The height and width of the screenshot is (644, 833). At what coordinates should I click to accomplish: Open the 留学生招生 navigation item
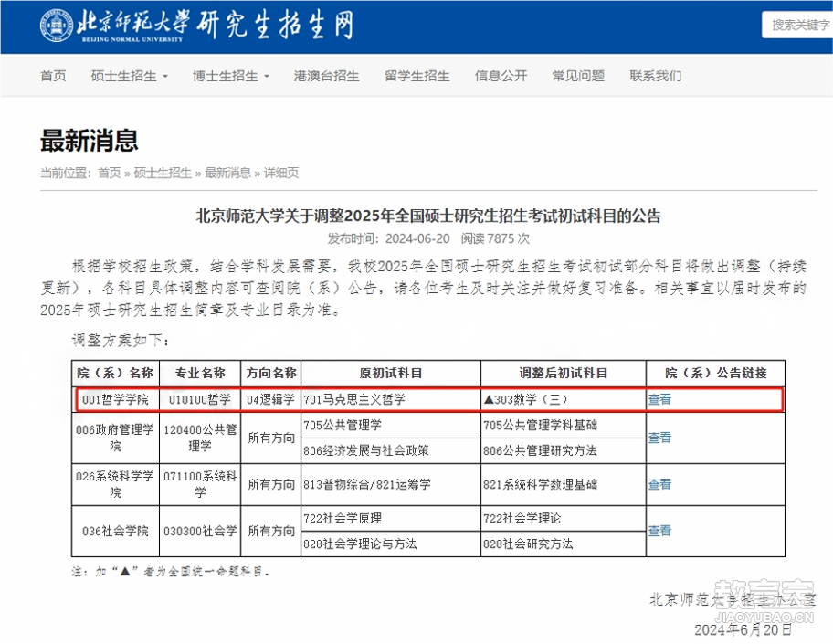(x=417, y=76)
